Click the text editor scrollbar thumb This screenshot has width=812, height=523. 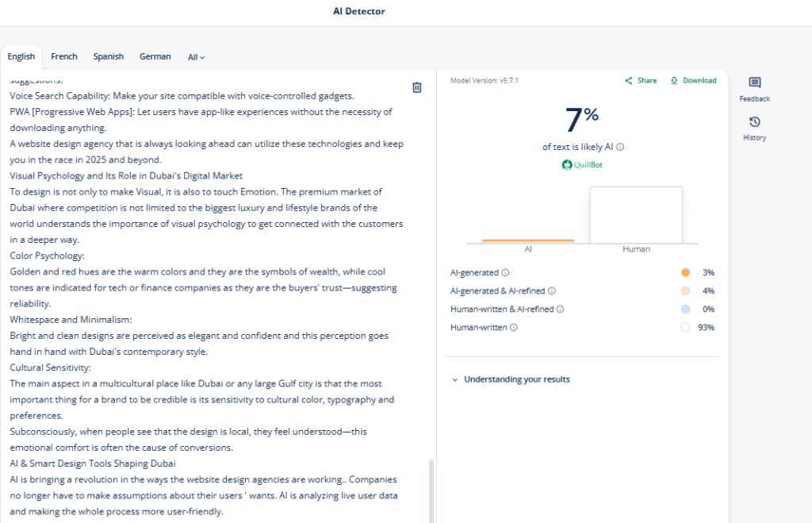coord(431,490)
